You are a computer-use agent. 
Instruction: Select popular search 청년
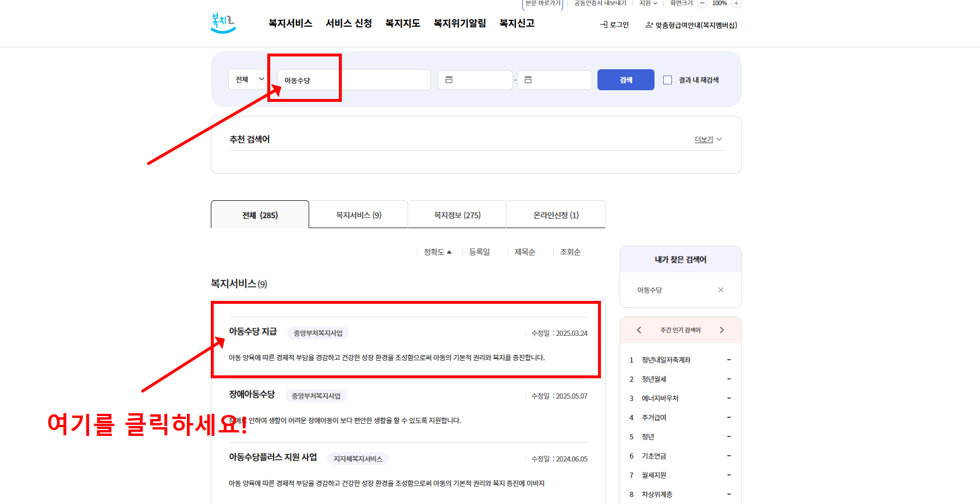coord(648,436)
